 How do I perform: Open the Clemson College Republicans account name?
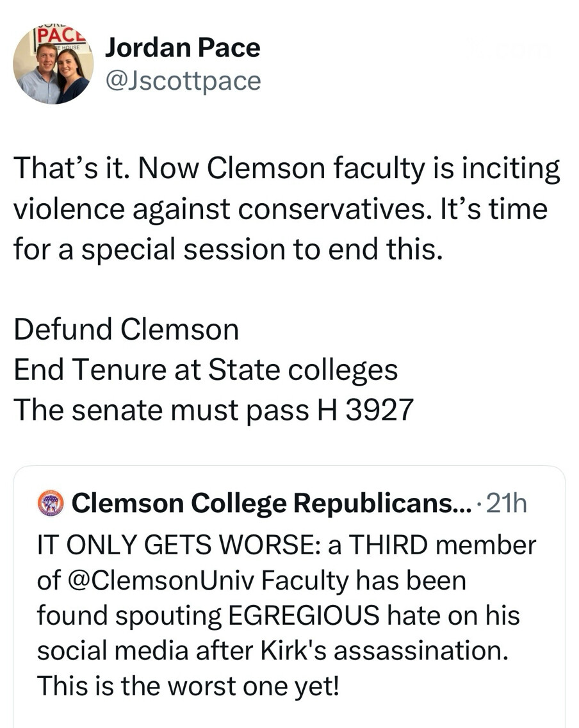pyautogui.click(x=261, y=504)
